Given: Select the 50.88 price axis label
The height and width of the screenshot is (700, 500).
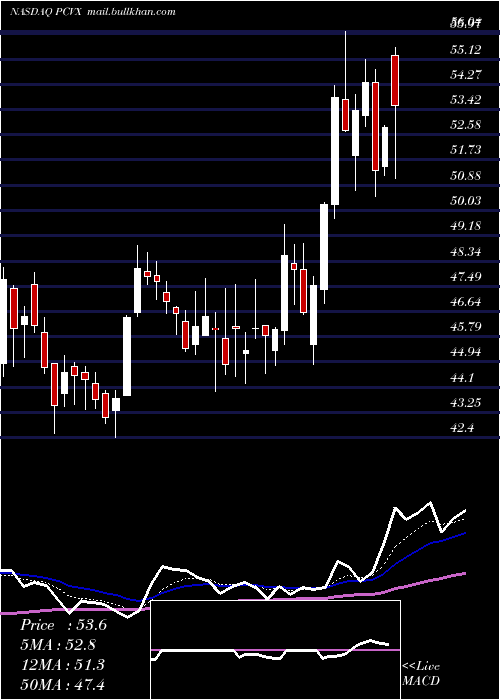Looking at the screenshot, I should [466, 175].
